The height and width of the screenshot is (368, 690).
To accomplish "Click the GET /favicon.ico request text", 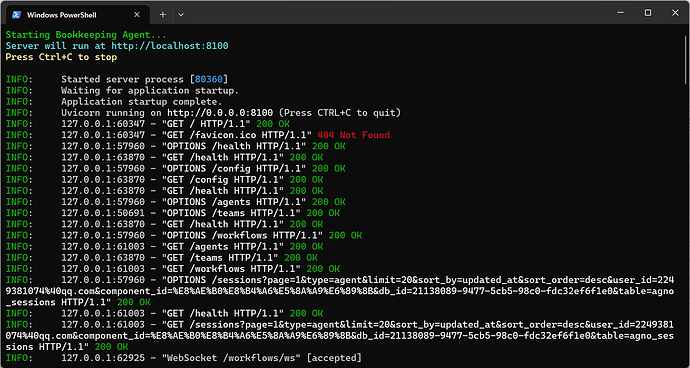I will tap(237, 135).
